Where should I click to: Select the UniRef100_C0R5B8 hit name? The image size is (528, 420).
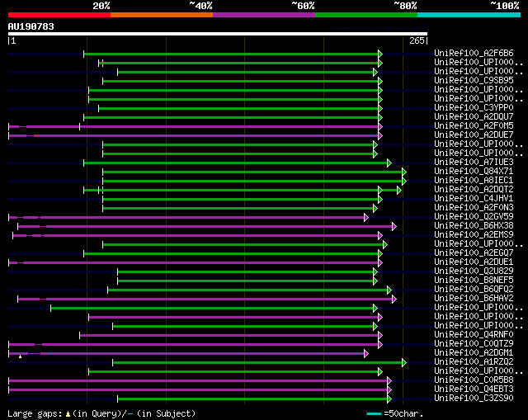[474, 380]
